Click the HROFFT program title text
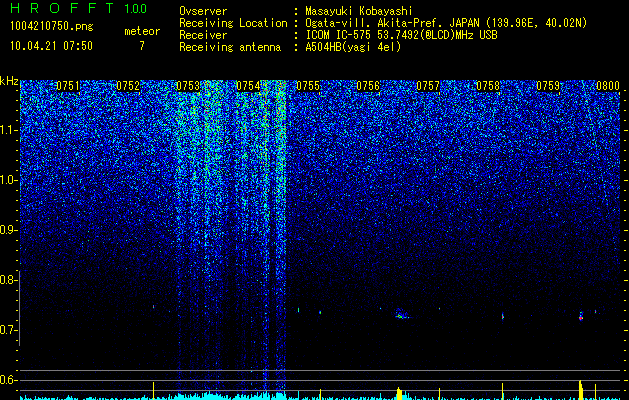629x400 pixels. coord(62,8)
